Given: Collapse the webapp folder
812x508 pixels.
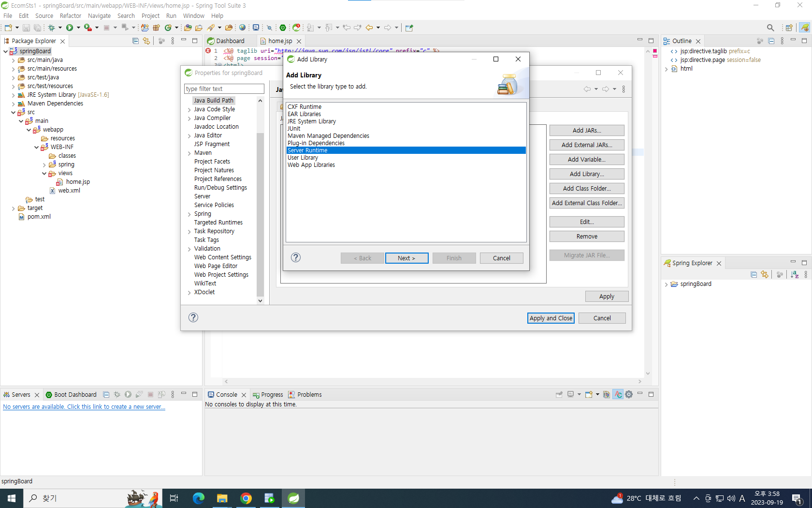Looking at the screenshot, I should [x=29, y=130].
